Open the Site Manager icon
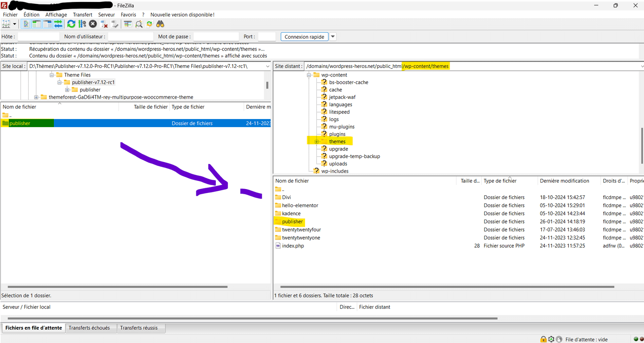The image size is (644, 343). [x=6, y=24]
